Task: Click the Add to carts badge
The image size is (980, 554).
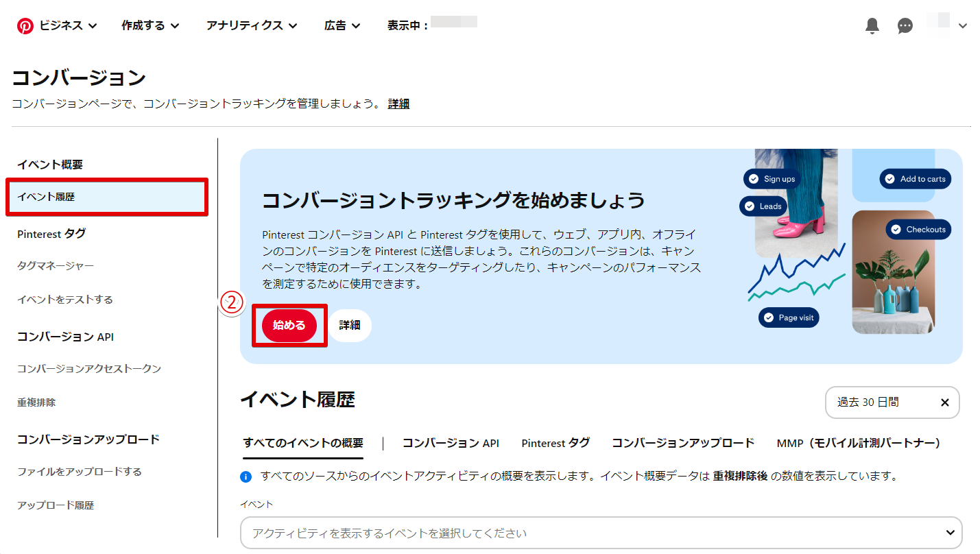Action: tap(915, 179)
